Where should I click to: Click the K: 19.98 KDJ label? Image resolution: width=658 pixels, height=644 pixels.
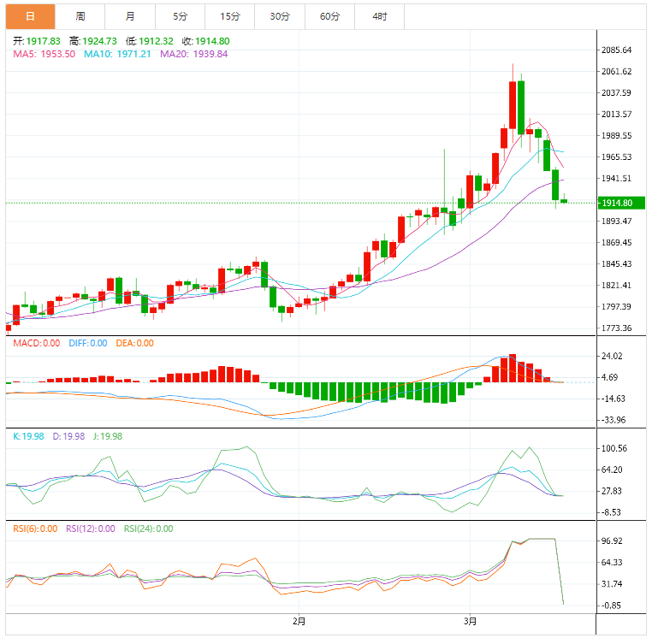pos(28,436)
